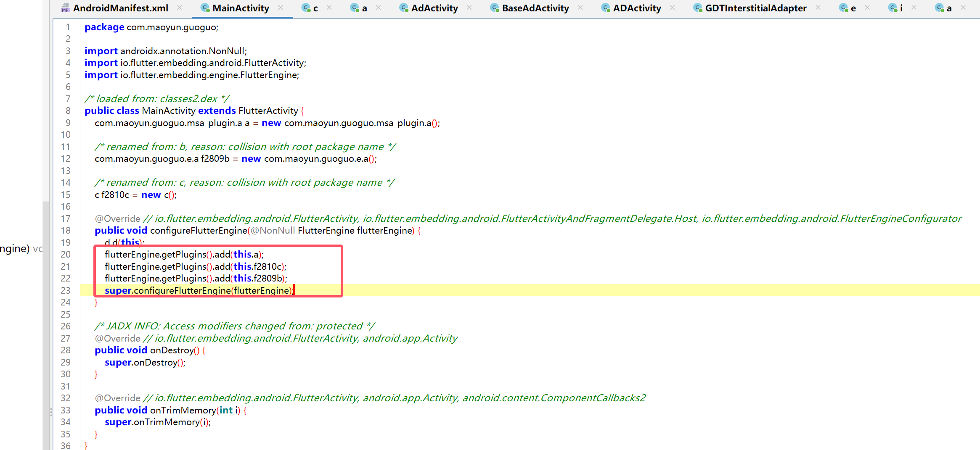Click the left pane vertical scrollbar thumb
The image size is (980, 450).
click(x=45, y=326)
